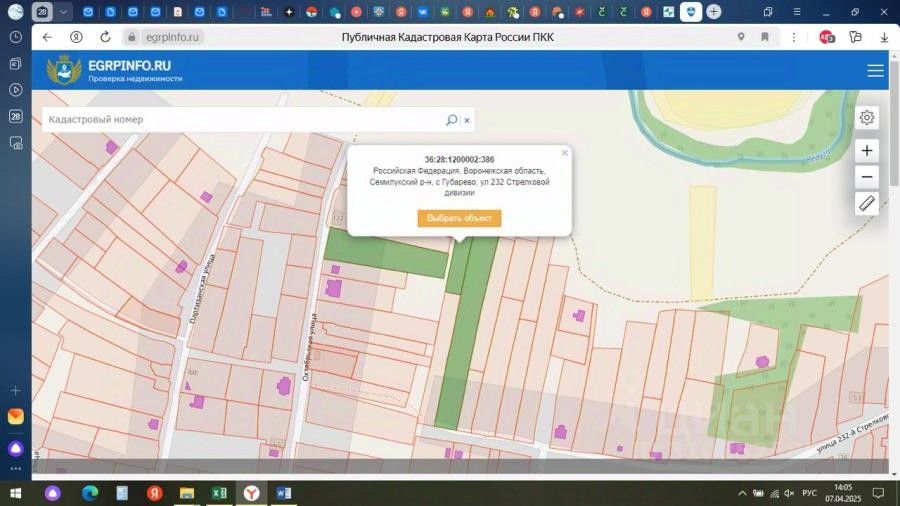Open the site hamburger menu
Screen dimensions: 900x506
tap(875, 71)
